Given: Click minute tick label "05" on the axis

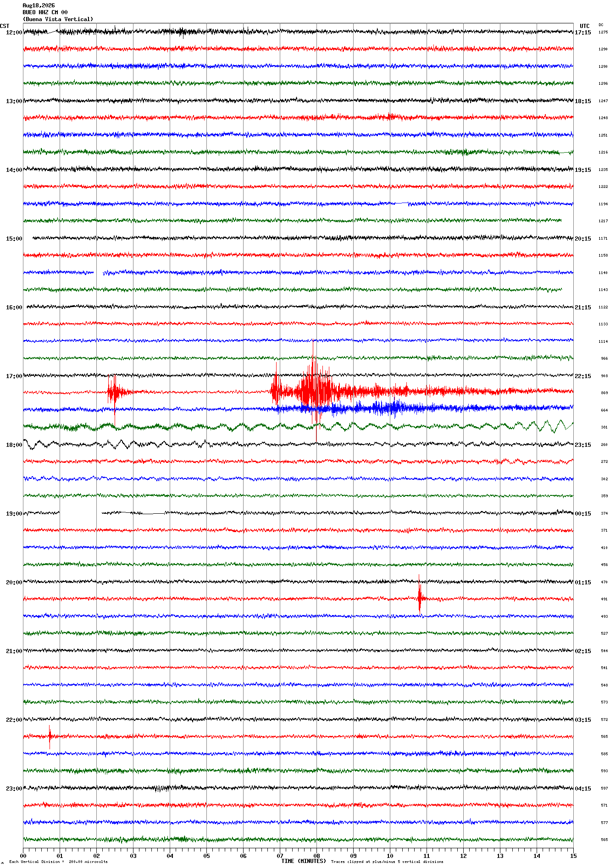Looking at the screenshot, I should 206,856.
